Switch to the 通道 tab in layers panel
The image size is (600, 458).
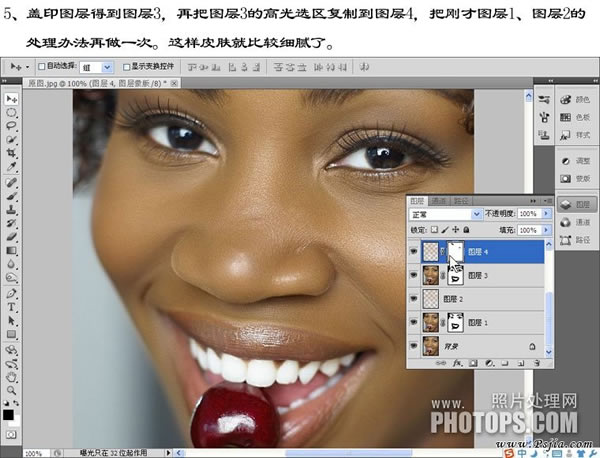(x=439, y=201)
